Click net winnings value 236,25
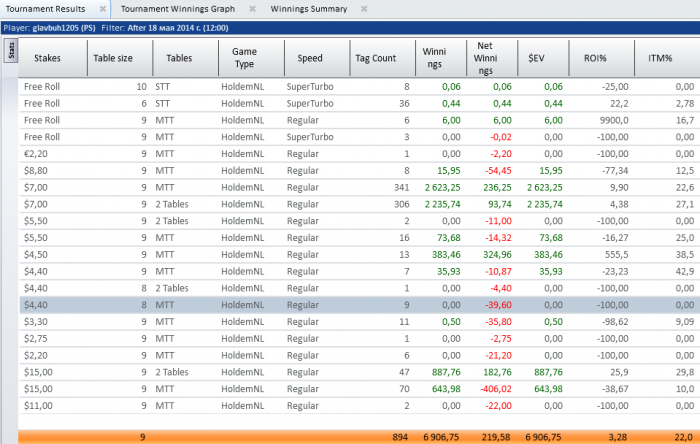The image size is (700, 444). tap(497, 188)
